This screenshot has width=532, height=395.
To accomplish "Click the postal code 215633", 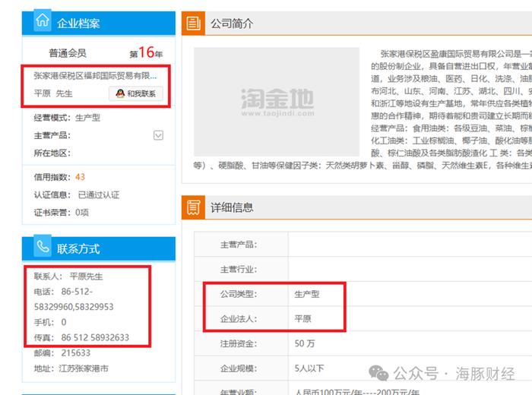I will (76, 353).
